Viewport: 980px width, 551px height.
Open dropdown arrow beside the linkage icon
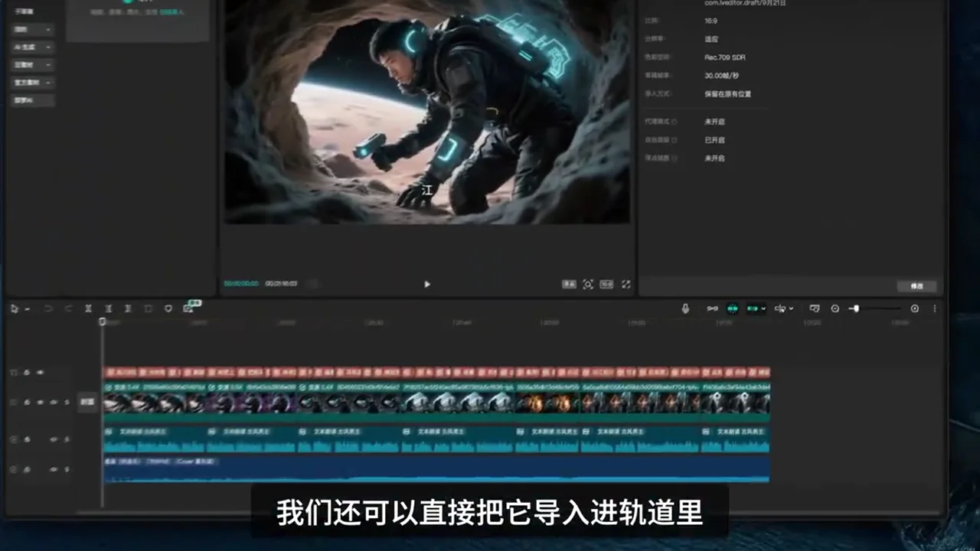763,308
